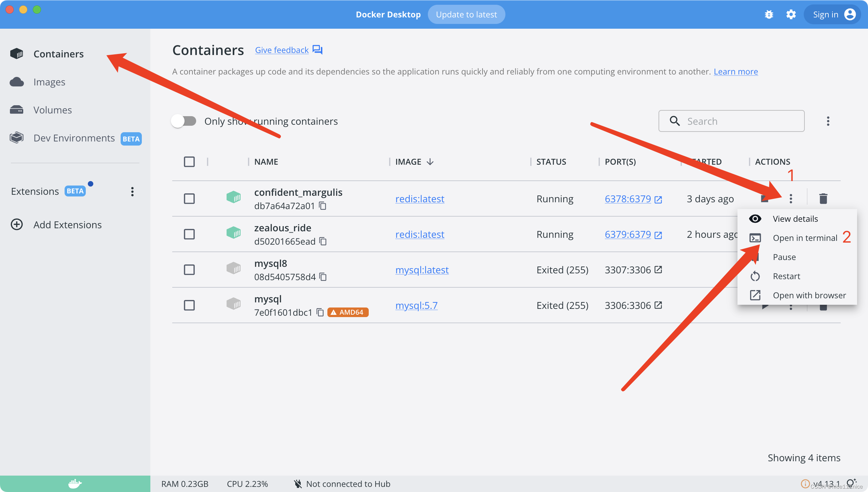868x492 pixels.
Task: Sort the table by IMAGE column arrow
Action: 430,162
